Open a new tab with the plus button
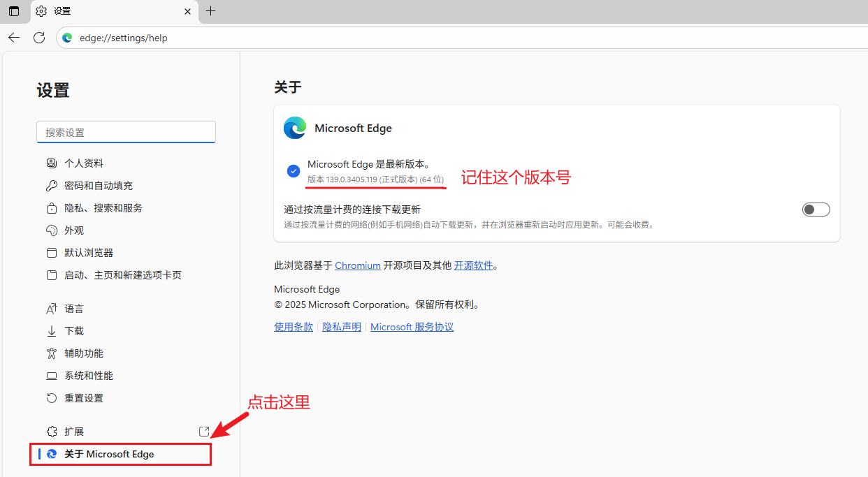Image resolution: width=868 pixels, height=477 pixels. pyautogui.click(x=210, y=11)
